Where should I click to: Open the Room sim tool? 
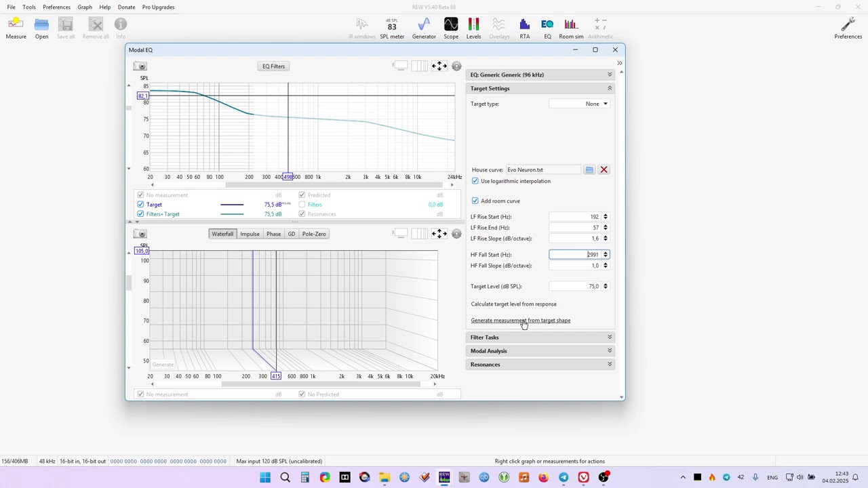click(x=571, y=28)
